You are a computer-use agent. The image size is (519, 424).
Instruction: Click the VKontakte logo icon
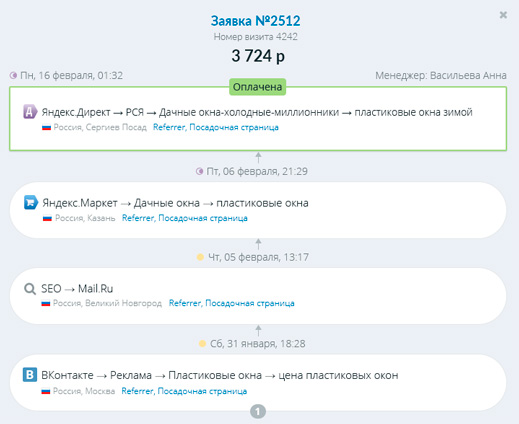click(30, 375)
